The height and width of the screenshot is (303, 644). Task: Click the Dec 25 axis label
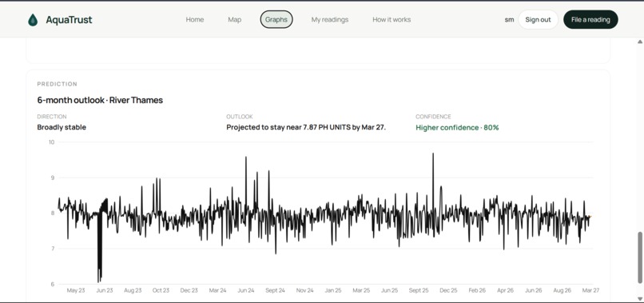[448, 290]
